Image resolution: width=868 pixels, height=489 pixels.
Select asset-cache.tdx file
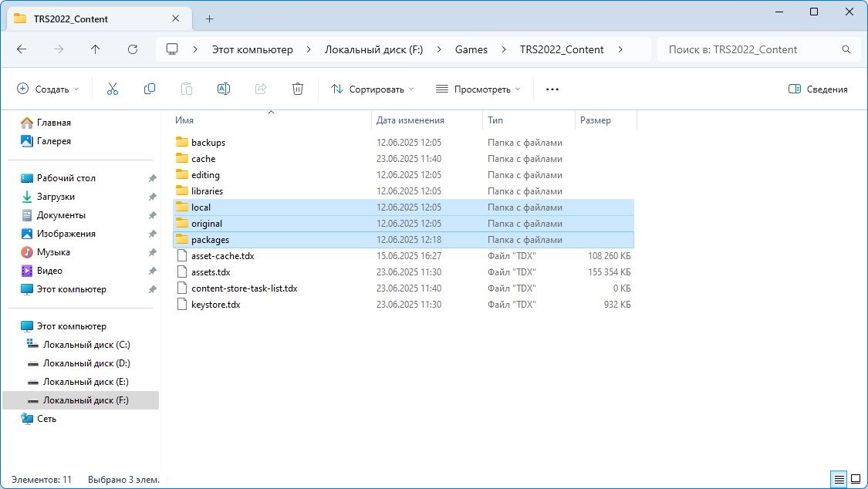tap(404, 256)
